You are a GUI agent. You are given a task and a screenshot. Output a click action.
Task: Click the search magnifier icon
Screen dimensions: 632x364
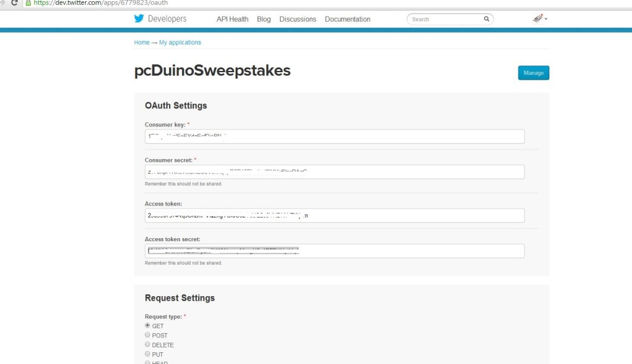486,19
